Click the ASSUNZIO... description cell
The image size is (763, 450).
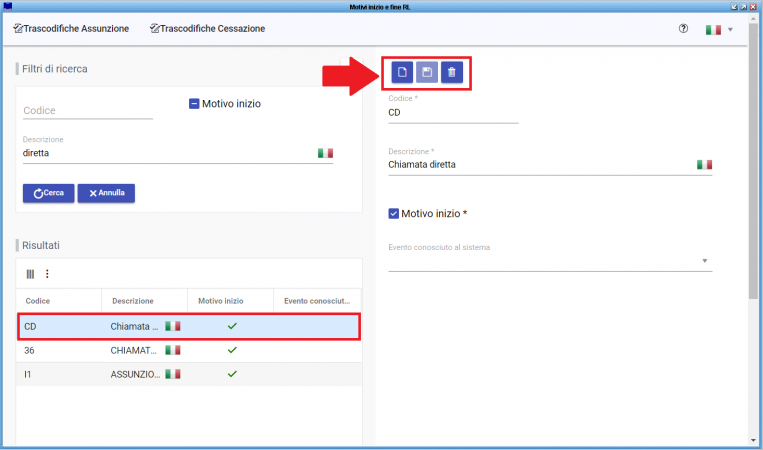(135, 374)
